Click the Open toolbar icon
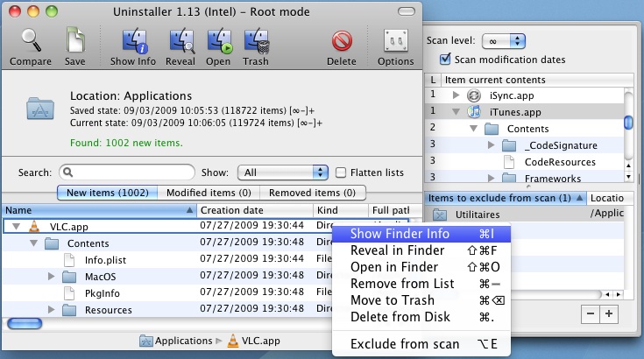 click(218, 40)
